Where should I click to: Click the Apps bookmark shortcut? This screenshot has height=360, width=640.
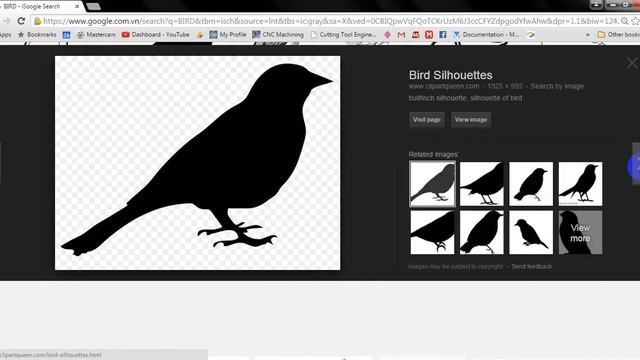click(x=5, y=35)
